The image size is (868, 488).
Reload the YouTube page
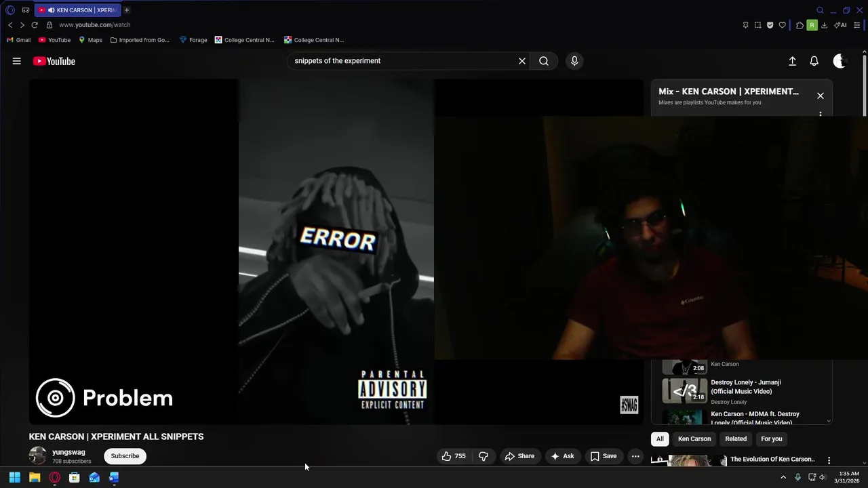(x=35, y=25)
